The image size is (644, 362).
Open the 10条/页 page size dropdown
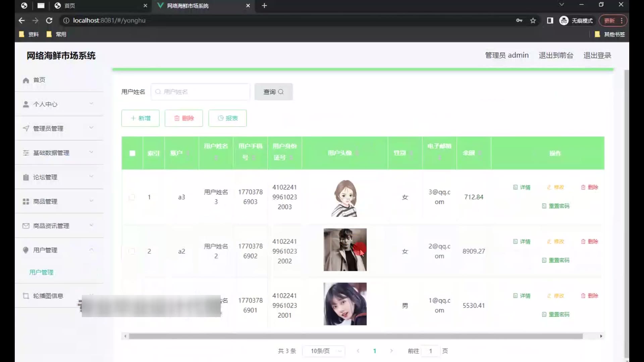point(323,351)
